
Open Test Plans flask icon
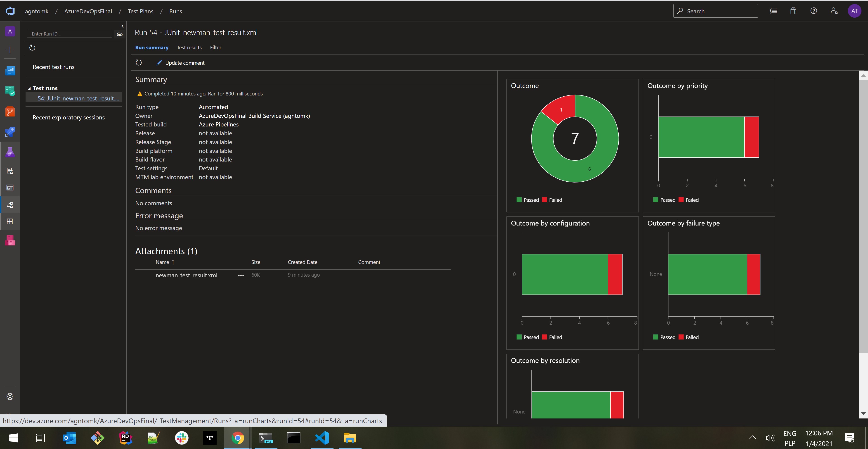[x=10, y=152]
